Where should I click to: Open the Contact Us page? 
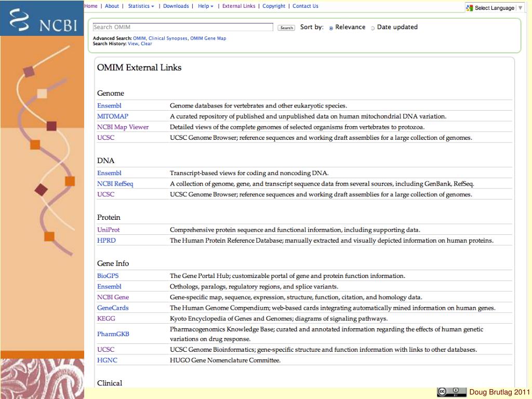click(x=305, y=6)
